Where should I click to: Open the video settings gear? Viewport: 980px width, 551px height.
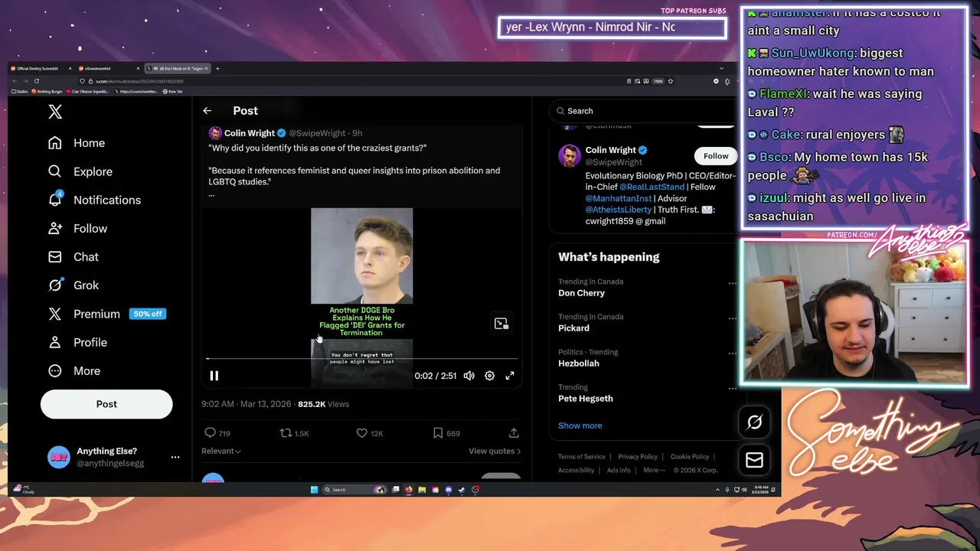pos(489,376)
